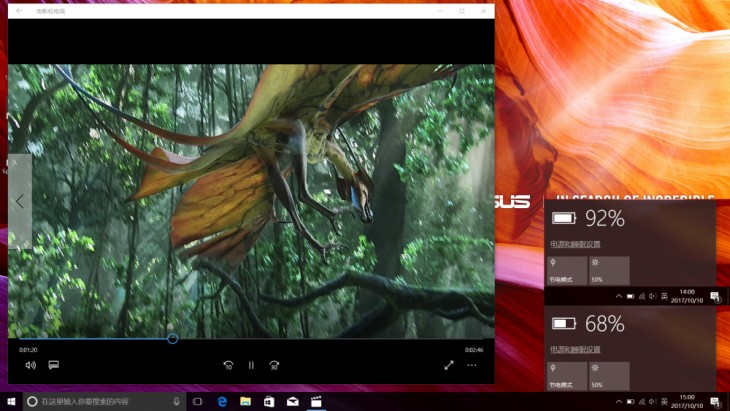The width and height of the screenshot is (730, 411).
Task: Toggle 节电模式 tile in the 68% panel
Action: coord(566,376)
